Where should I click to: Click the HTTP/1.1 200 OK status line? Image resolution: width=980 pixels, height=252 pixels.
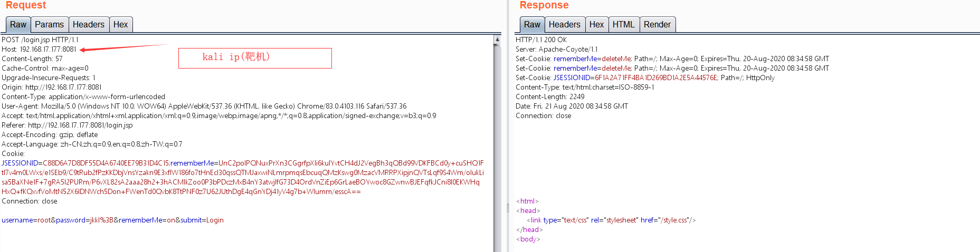(541, 40)
